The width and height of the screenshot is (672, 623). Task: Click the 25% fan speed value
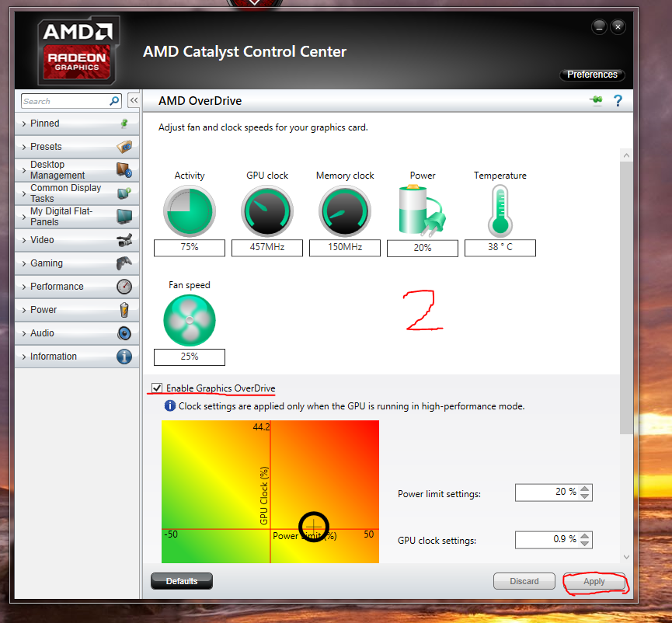pyautogui.click(x=190, y=357)
